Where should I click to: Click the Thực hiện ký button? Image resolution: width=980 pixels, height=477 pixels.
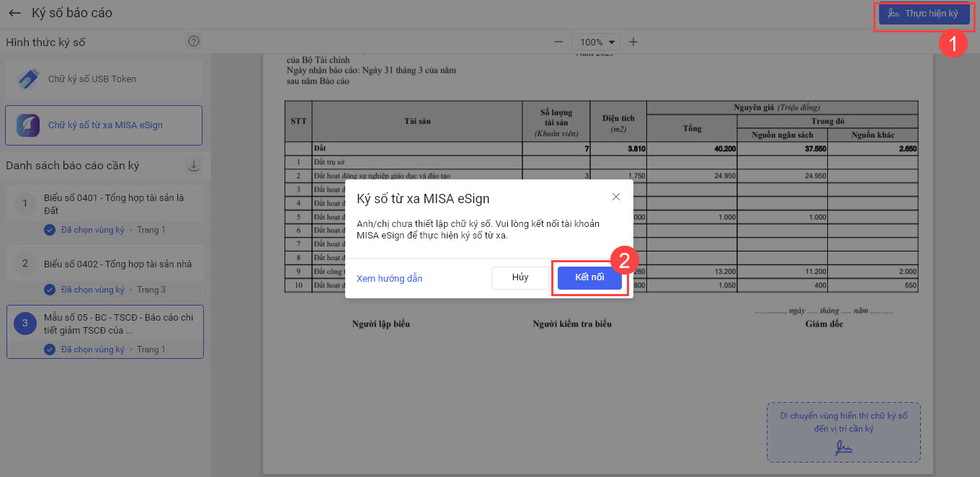[924, 14]
